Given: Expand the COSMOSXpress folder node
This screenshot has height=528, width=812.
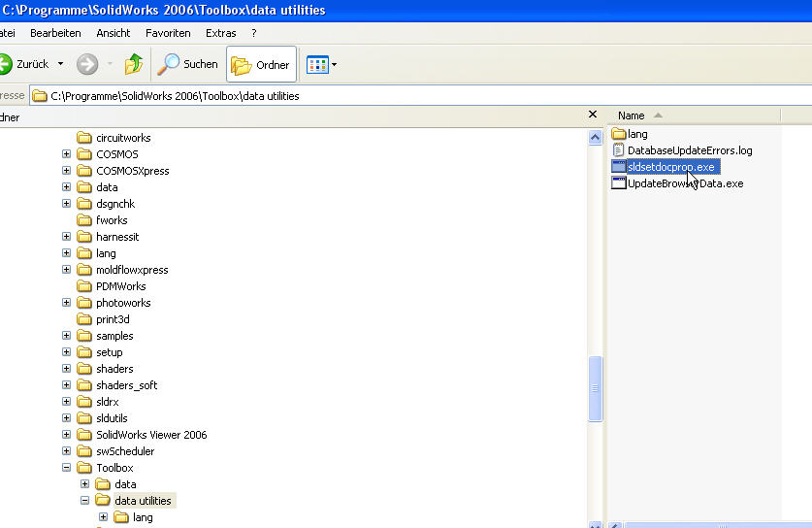Looking at the screenshot, I should click(x=66, y=171).
